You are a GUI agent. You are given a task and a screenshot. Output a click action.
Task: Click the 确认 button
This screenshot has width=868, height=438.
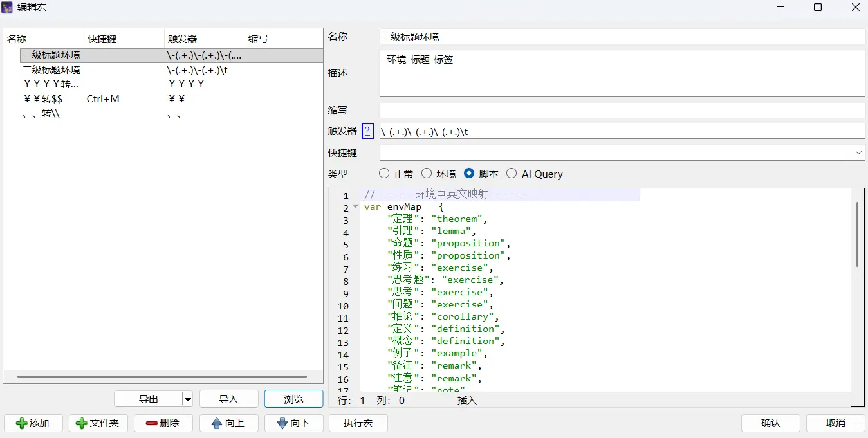pos(770,423)
